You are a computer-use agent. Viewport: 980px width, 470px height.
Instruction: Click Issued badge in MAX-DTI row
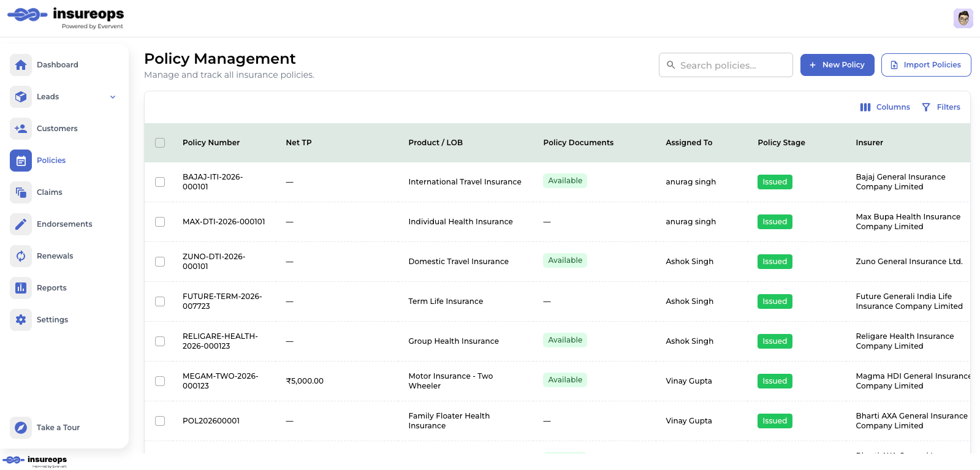point(775,222)
